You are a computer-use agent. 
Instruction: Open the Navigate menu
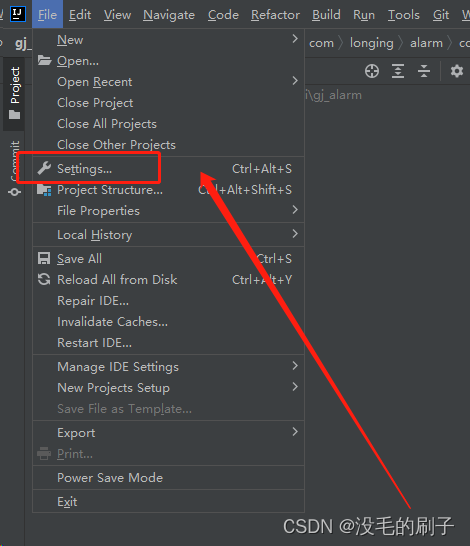[x=169, y=15]
